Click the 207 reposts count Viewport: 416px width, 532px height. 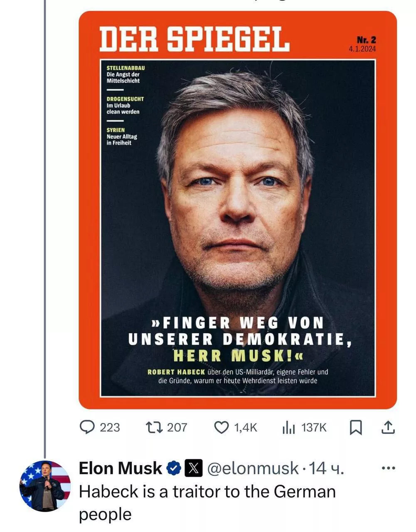tap(177, 427)
